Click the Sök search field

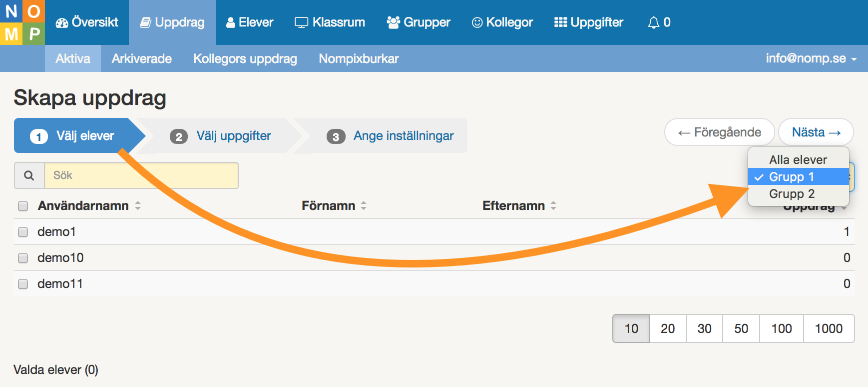coord(141,175)
